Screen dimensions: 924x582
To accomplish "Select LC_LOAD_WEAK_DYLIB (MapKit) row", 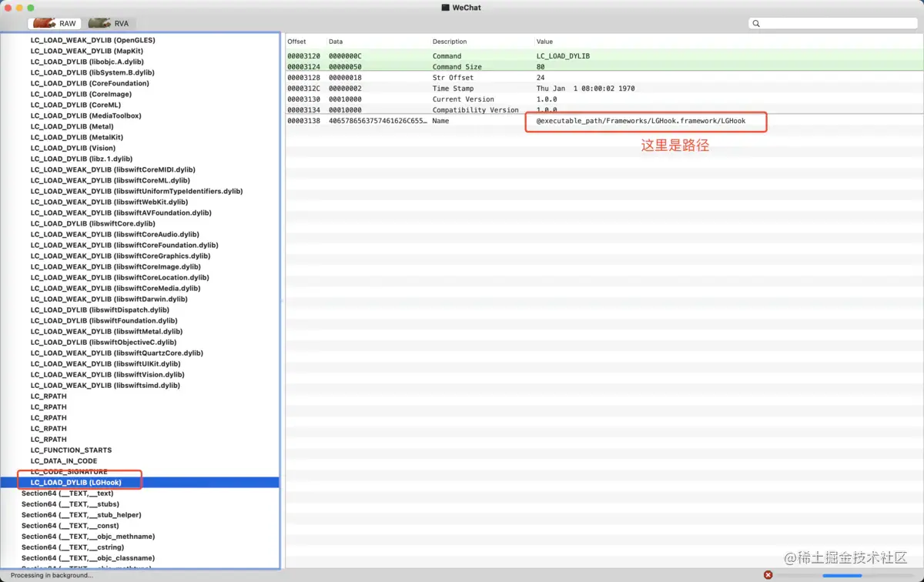I will [x=87, y=51].
